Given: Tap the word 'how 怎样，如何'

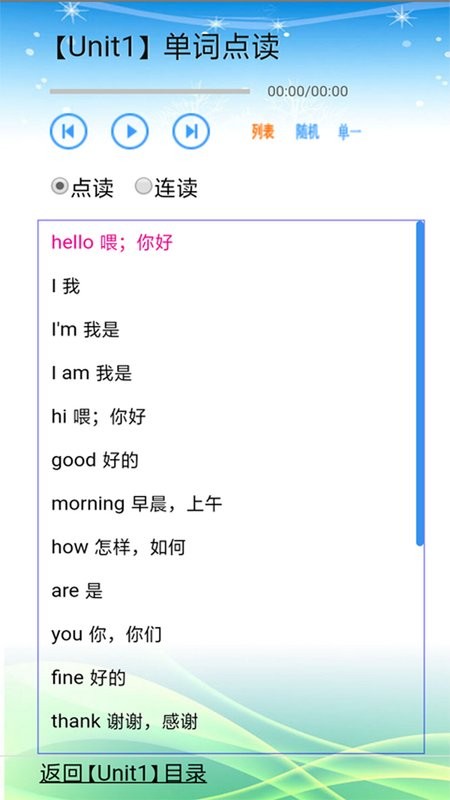Looking at the screenshot, I should point(118,547).
